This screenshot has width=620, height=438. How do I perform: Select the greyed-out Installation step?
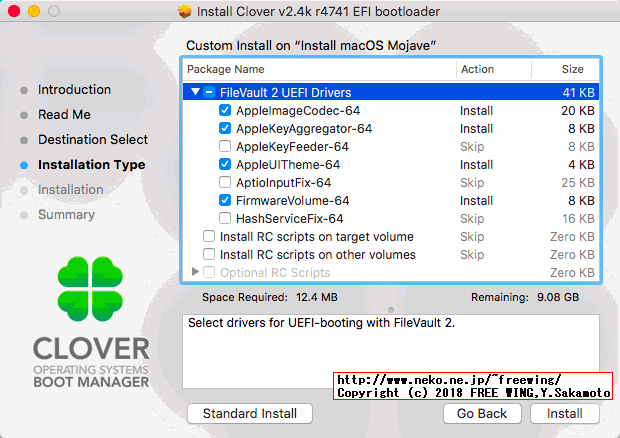point(71,190)
